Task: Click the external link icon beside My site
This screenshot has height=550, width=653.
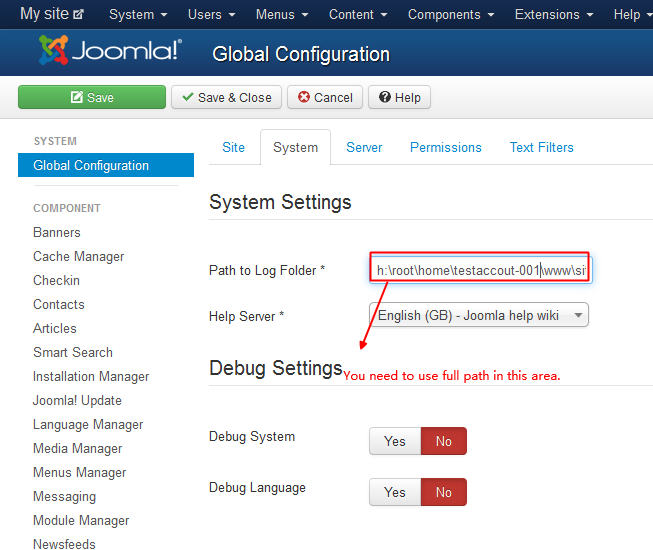Action: click(80, 15)
